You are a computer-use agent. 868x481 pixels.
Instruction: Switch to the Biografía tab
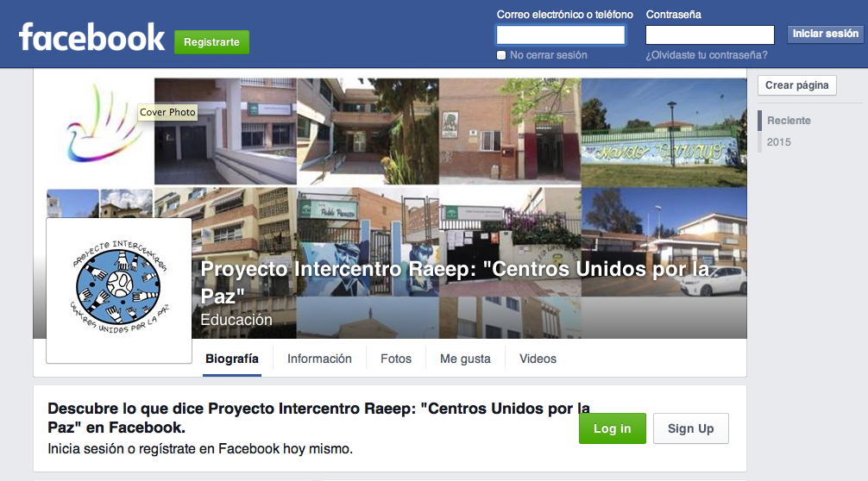[232, 359]
